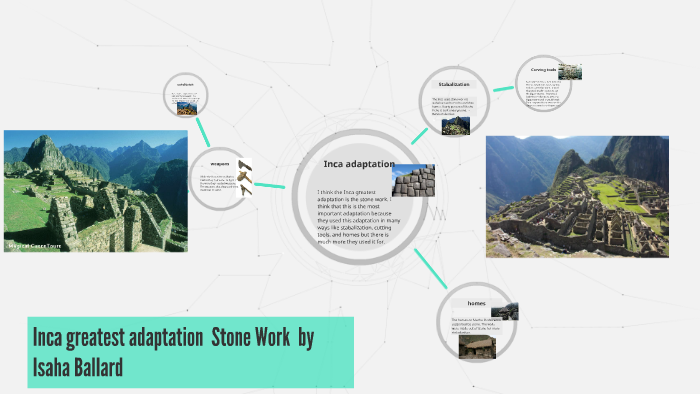Open the Carving tools topic circle
The width and height of the screenshot is (700, 394).
click(543, 83)
